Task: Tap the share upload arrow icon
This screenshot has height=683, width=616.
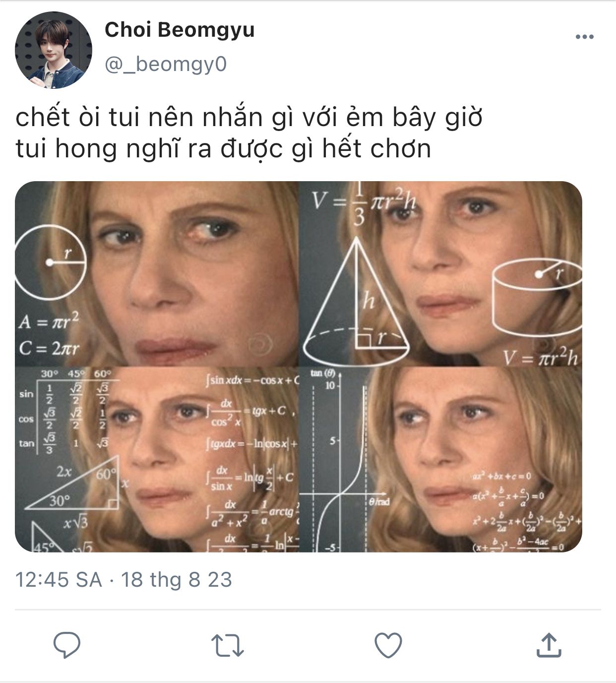Action: [x=549, y=644]
